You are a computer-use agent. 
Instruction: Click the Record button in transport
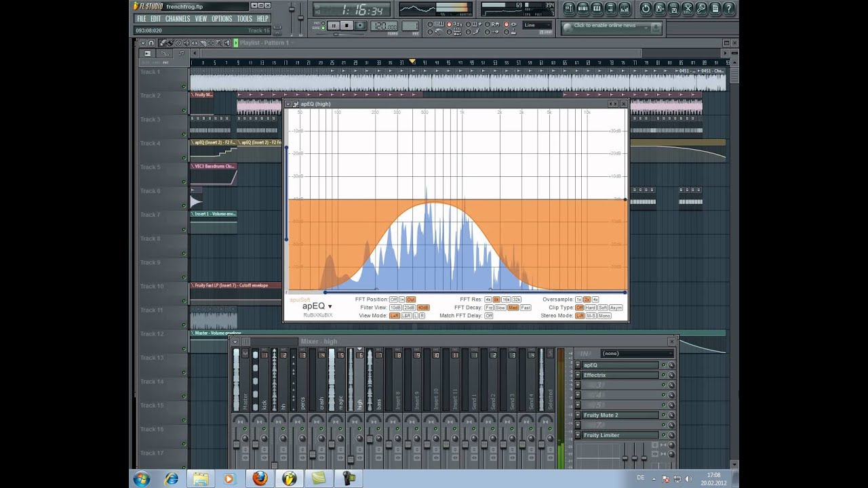pyautogui.click(x=360, y=26)
